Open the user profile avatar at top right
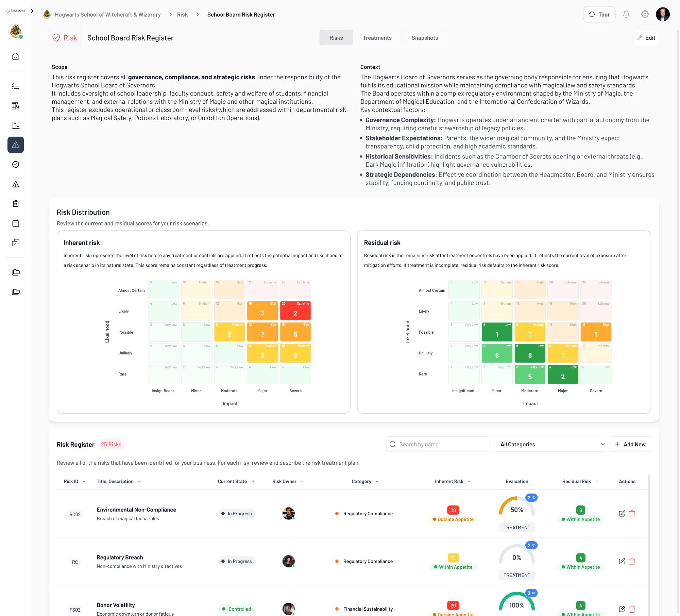 tap(663, 14)
